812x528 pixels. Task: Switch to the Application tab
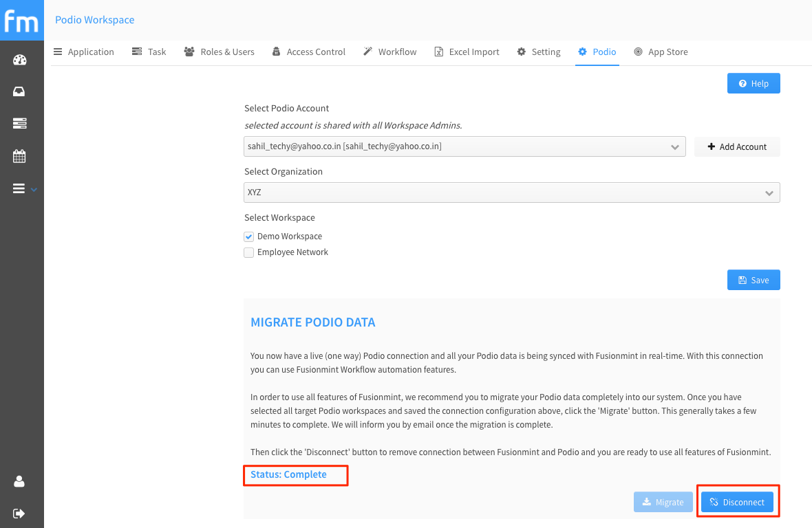pyautogui.click(x=84, y=52)
